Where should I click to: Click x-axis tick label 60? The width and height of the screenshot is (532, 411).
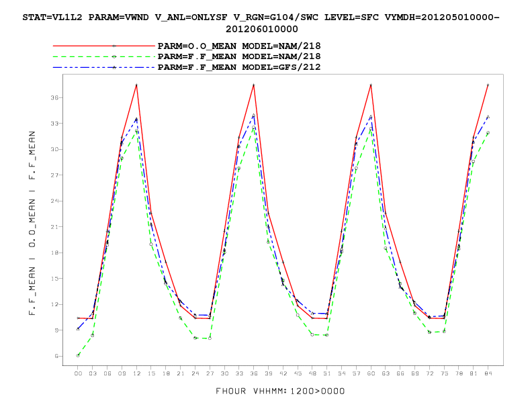point(371,373)
